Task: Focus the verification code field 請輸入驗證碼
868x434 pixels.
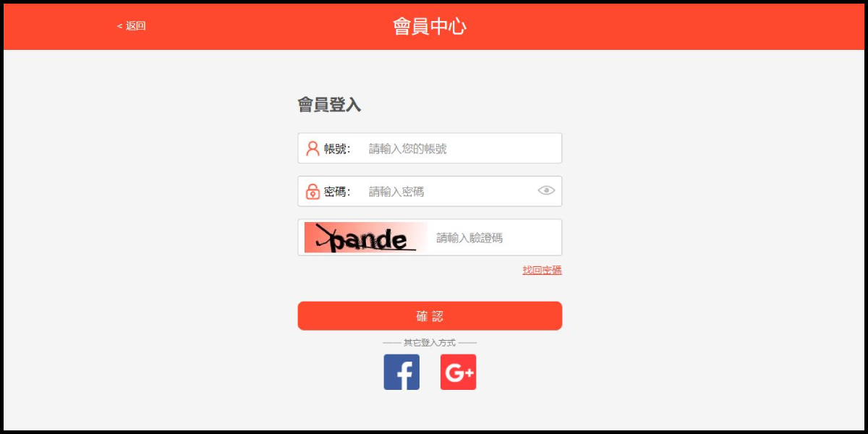Action: click(x=495, y=237)
